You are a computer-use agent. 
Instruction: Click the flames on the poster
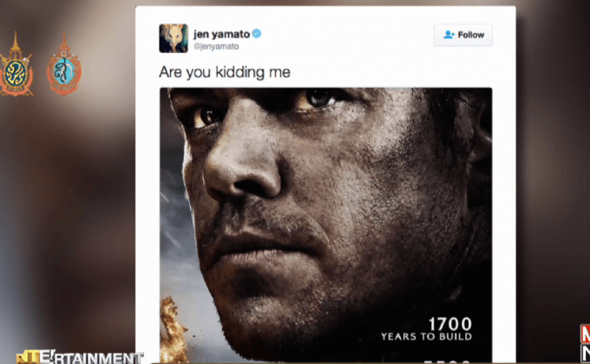click(x=174, y=328)
